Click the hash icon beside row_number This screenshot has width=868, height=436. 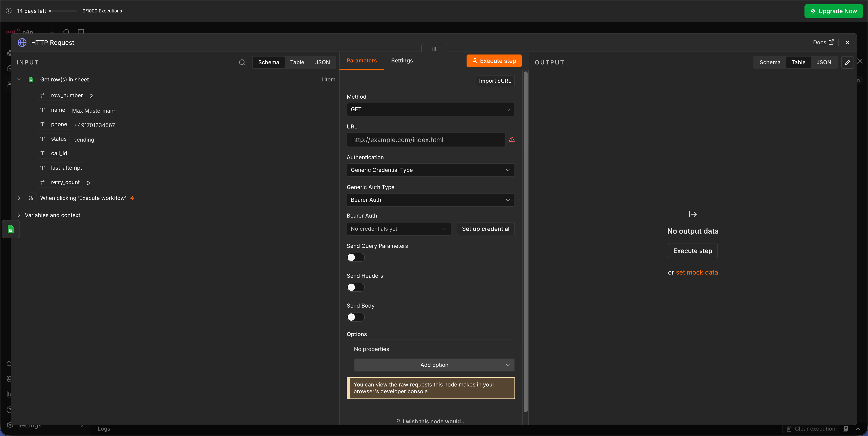pyautogui.click(x=42, y=95)
